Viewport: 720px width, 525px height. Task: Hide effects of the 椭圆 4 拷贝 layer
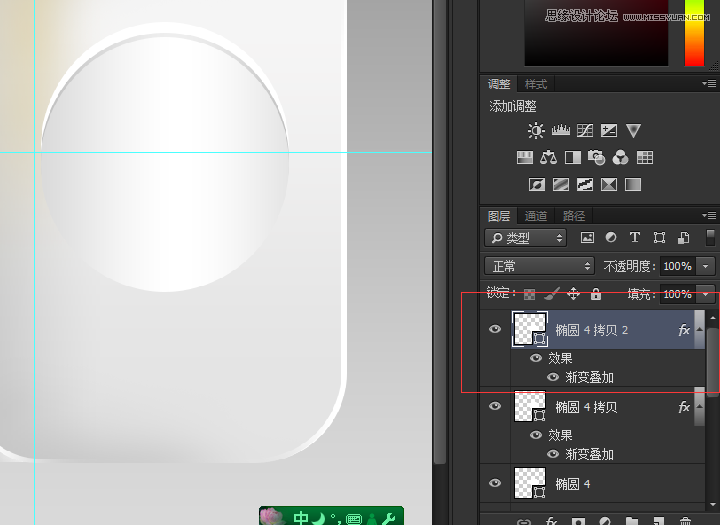coord(536,435)
